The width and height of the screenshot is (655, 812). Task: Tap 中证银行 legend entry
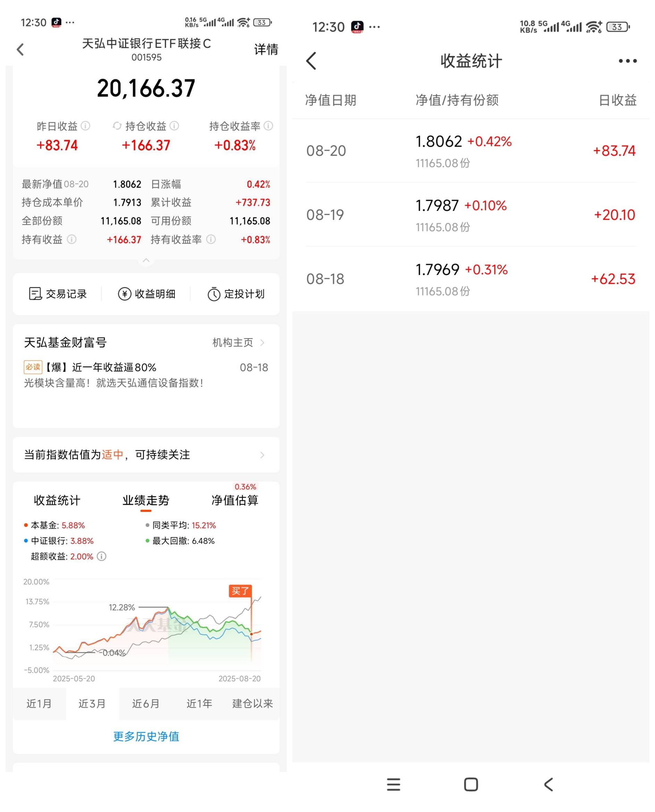tap(58, 541)
